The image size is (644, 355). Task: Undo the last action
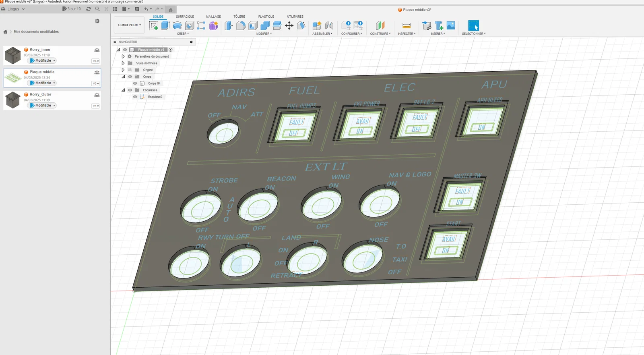coord(146,9)
